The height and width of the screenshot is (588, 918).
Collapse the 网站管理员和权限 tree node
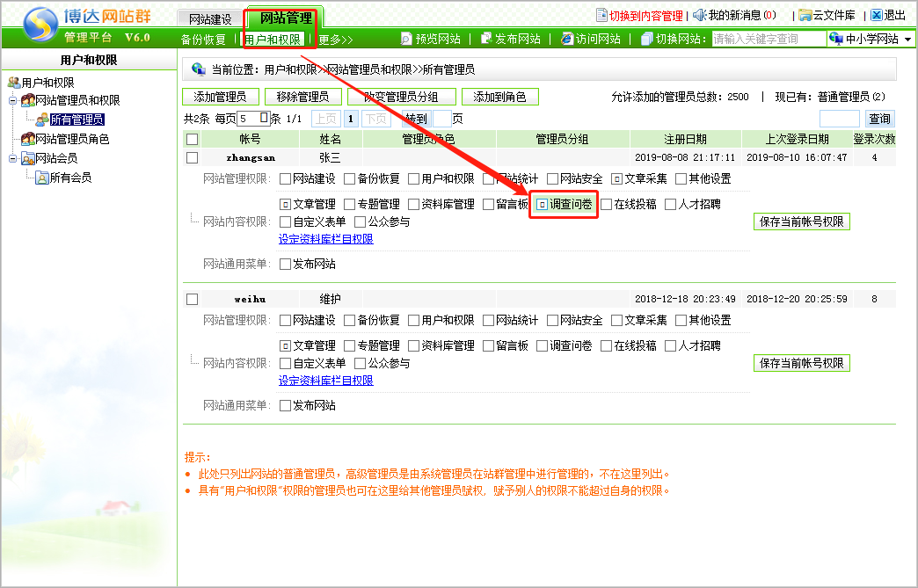pyautogui.click(x=13, y=100)
